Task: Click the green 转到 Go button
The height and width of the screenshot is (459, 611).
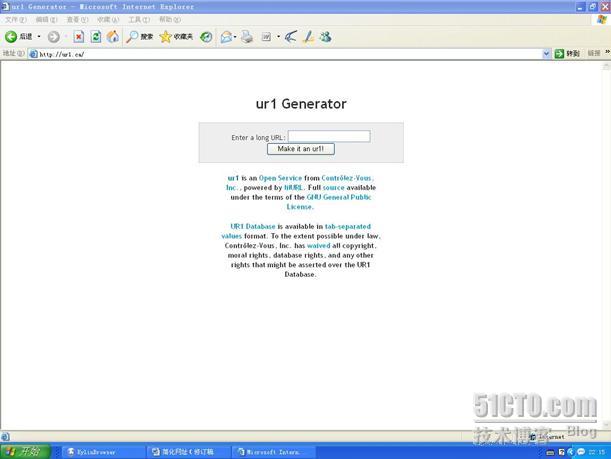Action: 567,54
